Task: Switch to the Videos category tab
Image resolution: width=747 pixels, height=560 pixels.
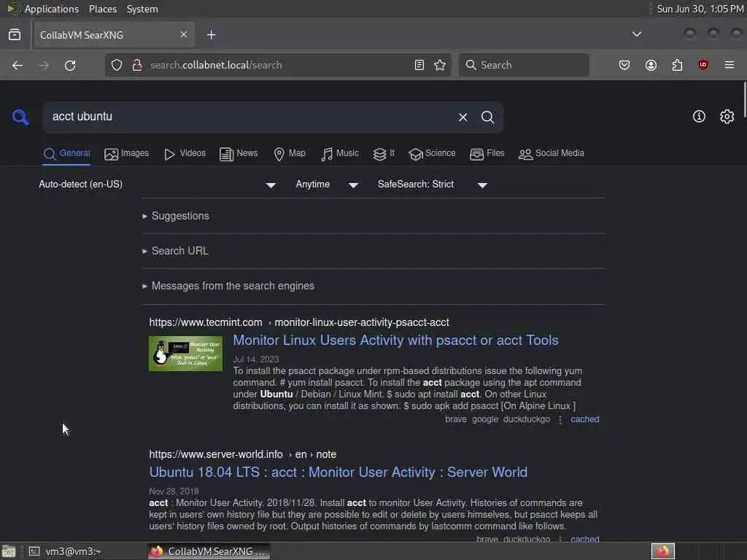Action: (185, 153)
